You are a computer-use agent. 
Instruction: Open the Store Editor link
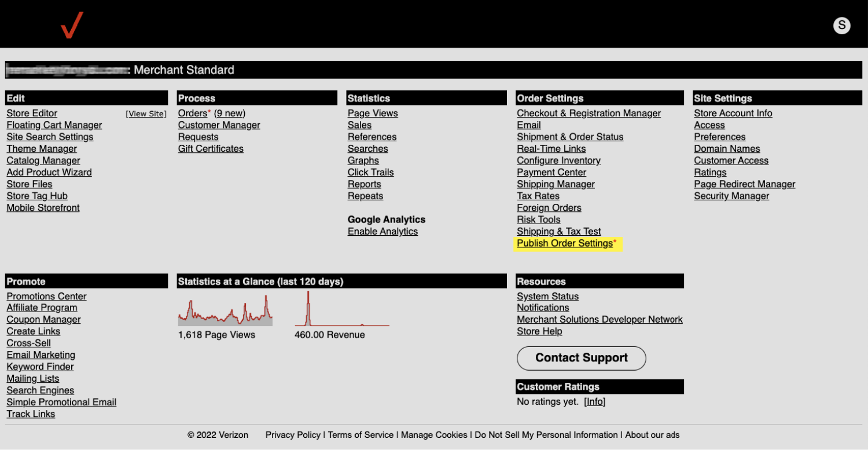coord(32,114)
